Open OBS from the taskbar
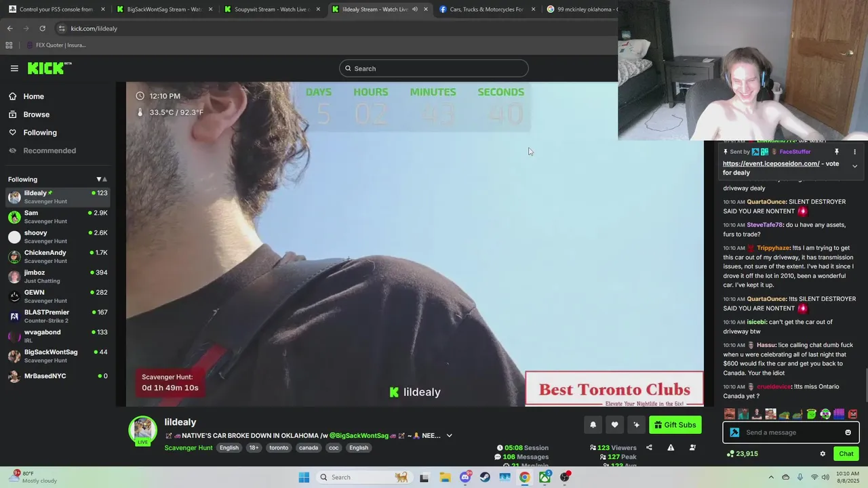The height and width of the screenshot is (488, 868). (565, 477)
